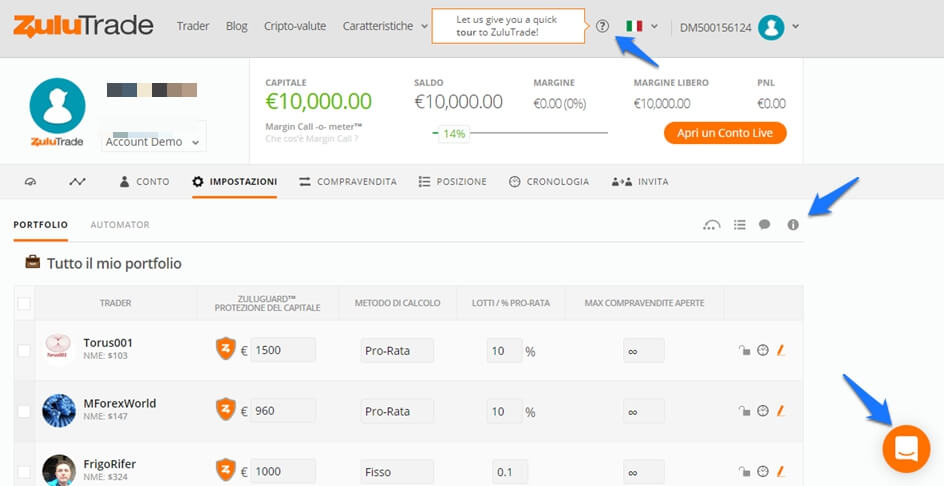The image size is (944, 486).
Task: Toggle the select-all checkbox in table header
Action: pos(24,304)
